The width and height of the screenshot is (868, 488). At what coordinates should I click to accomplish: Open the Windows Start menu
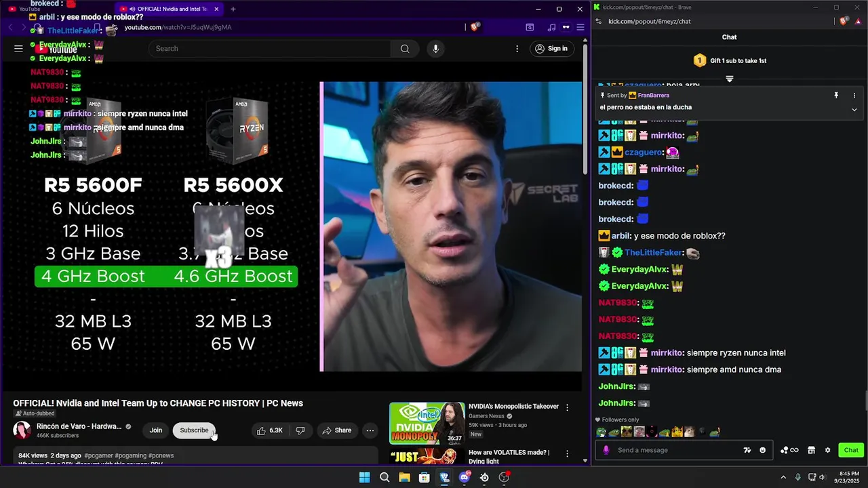(x=364, y=477)
